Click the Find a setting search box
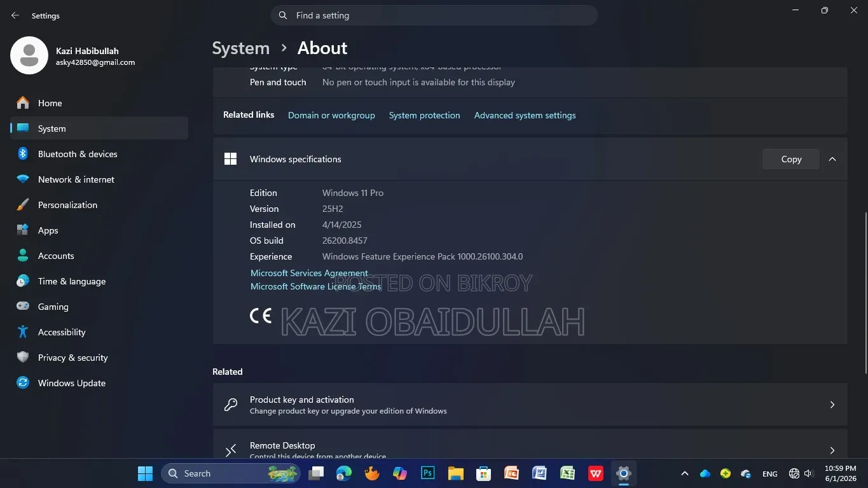Screen dimensions: 868x488 [x=434, y=15]
